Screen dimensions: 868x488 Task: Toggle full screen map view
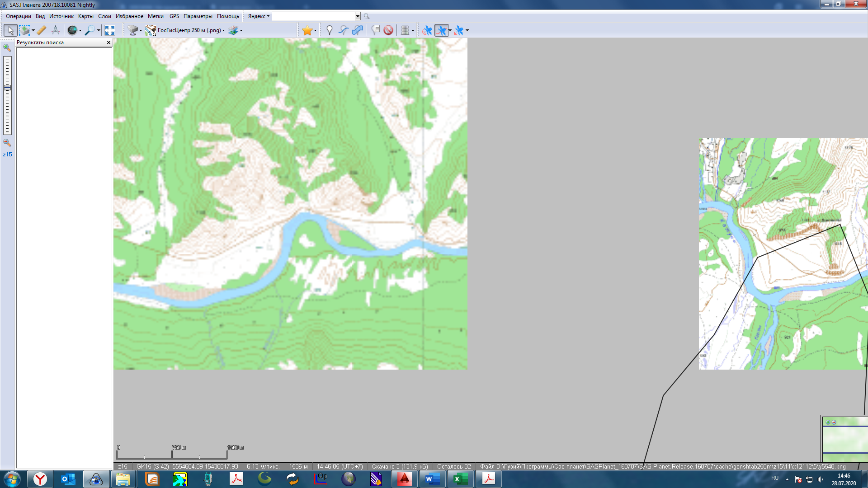pos(110,30)
